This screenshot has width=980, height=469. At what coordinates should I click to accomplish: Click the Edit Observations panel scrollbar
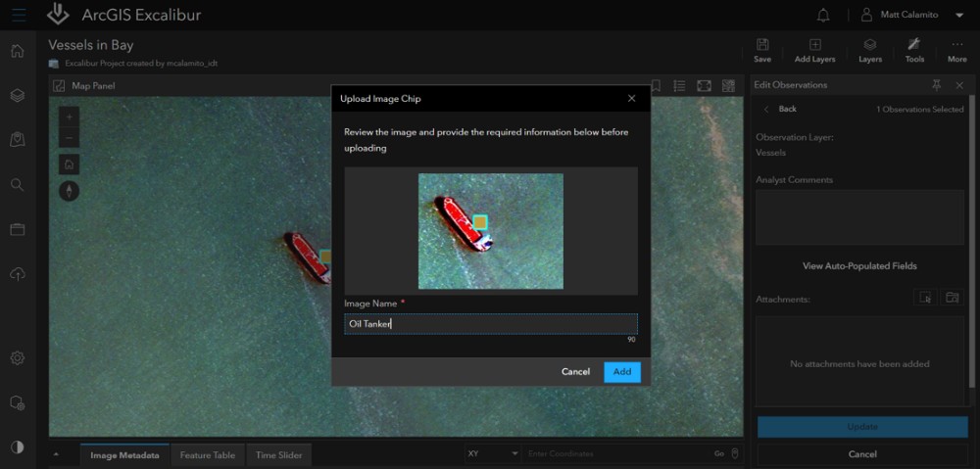(x=972, y=241)
